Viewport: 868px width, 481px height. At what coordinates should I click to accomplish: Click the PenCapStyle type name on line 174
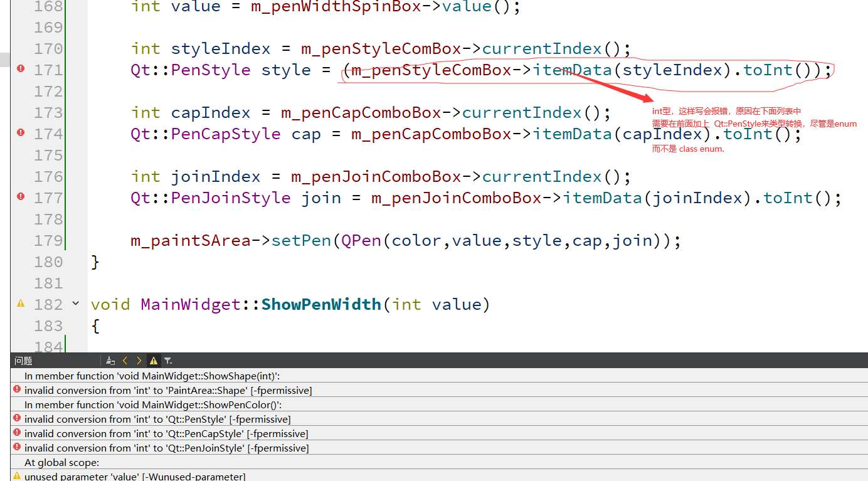pyautogui.click(x=226, y=134)
